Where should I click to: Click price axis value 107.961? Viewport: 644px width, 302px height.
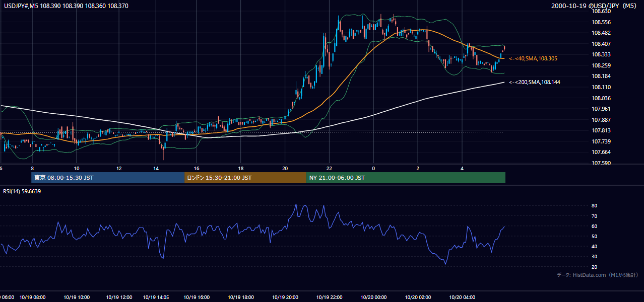tap(601, 109)
